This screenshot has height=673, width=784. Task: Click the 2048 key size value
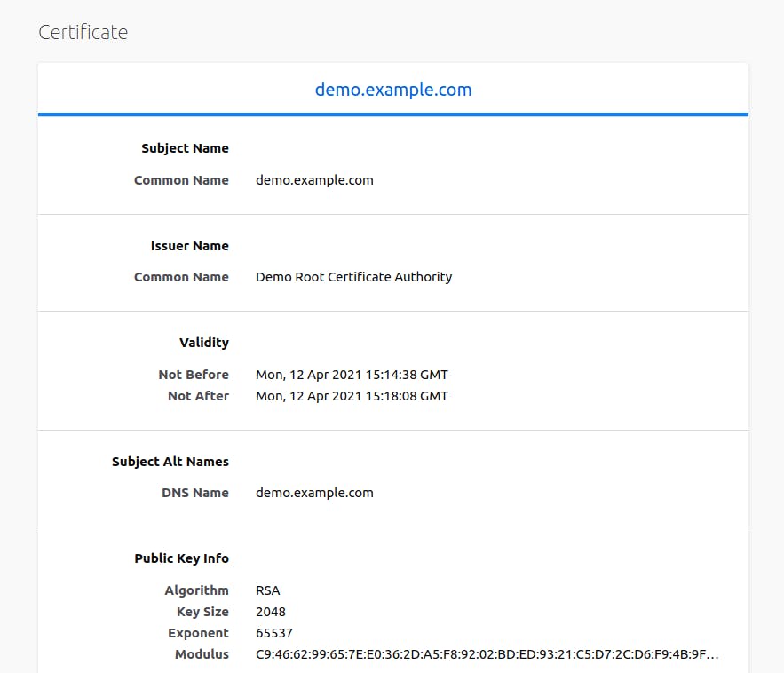pyautogui.click(x=270, y=612)
